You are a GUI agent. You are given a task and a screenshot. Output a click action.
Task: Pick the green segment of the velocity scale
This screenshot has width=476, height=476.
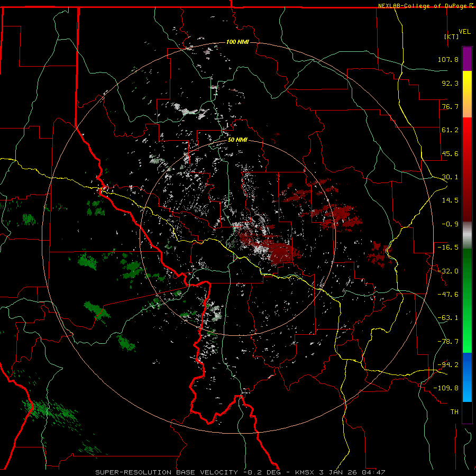tap(467, 300)
